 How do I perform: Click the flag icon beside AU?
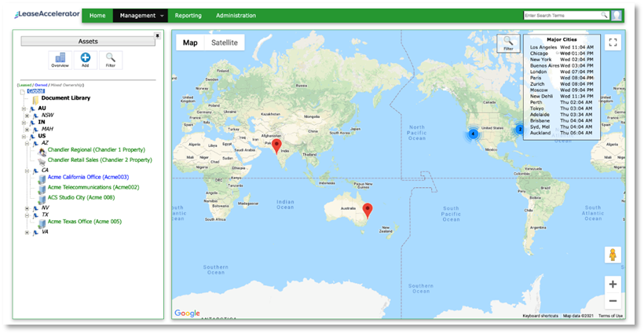(32, 108)
